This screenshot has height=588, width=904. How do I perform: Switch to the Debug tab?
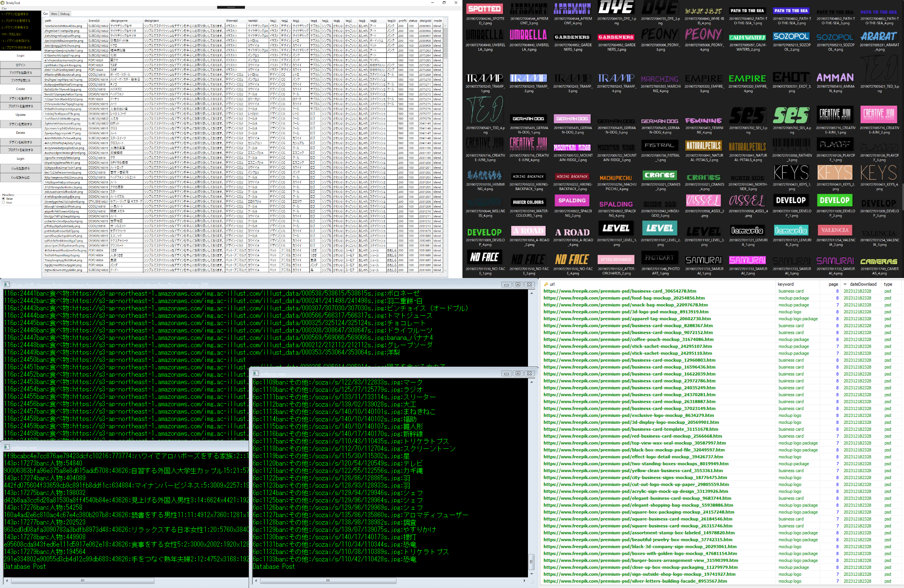coord(65,14)
